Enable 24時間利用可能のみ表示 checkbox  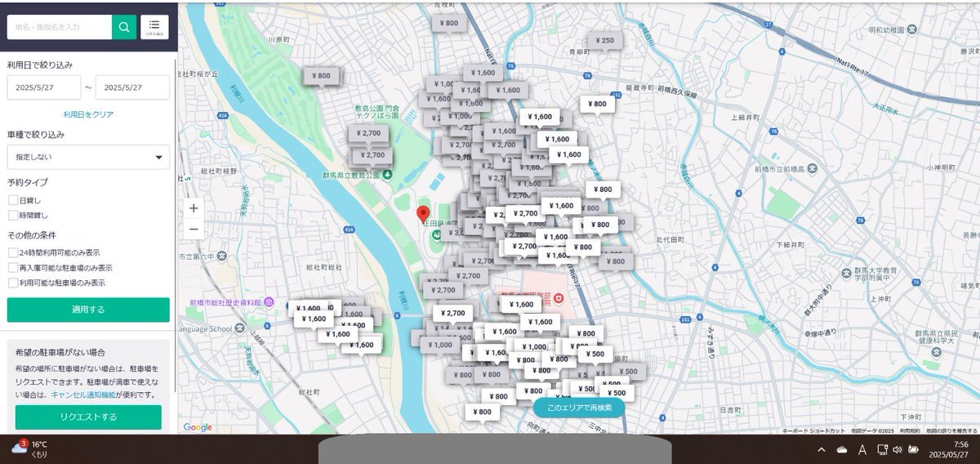click(x=12, y=252)
